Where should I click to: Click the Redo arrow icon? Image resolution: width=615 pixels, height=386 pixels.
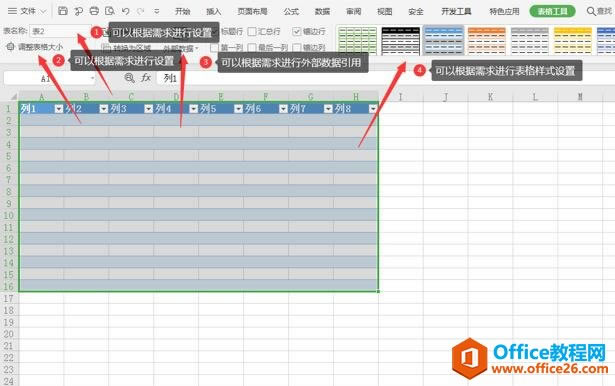[x=140, y=11]
